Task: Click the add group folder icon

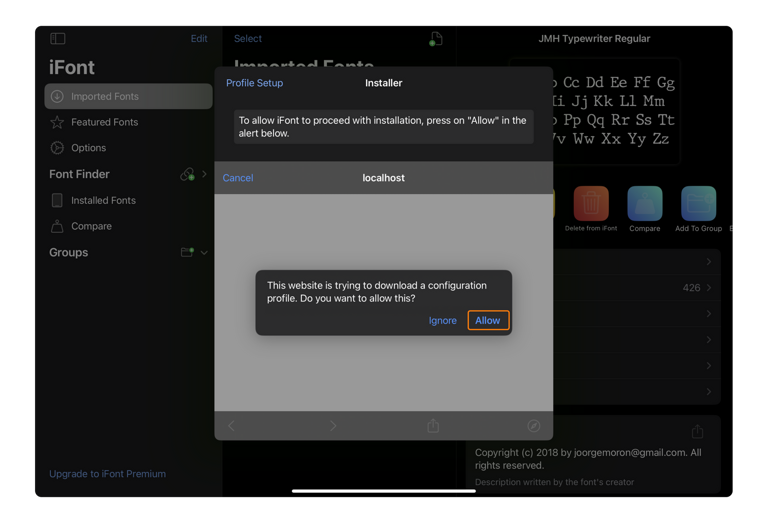Action: 188,252
